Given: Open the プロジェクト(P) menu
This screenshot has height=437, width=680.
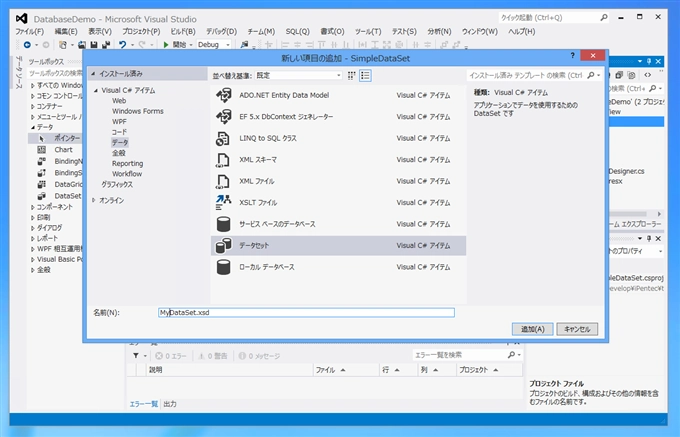Looking at the screenshot, I should [141, 32].
